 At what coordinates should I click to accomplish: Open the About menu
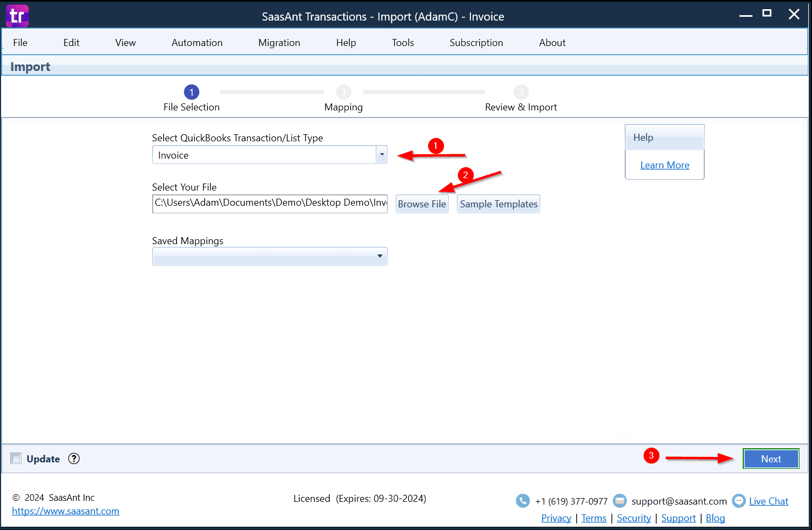click(x=552, y=43)
